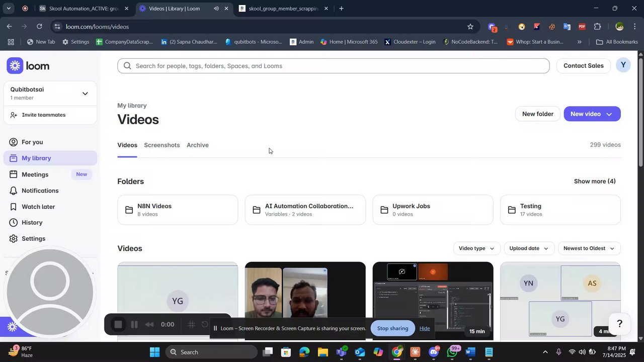This screenshot has height=362, width=644.
Task: Click the Hide link on sharing bar
Action: [x=425, y=328]
